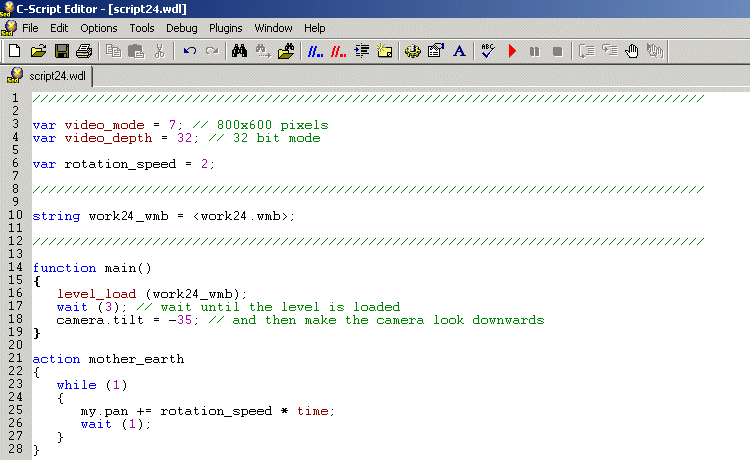The height and width of the screenshot is (460, 750).
Task: Print the script using the printer icon
Action: pyautogui.click(x=84, y=50)
